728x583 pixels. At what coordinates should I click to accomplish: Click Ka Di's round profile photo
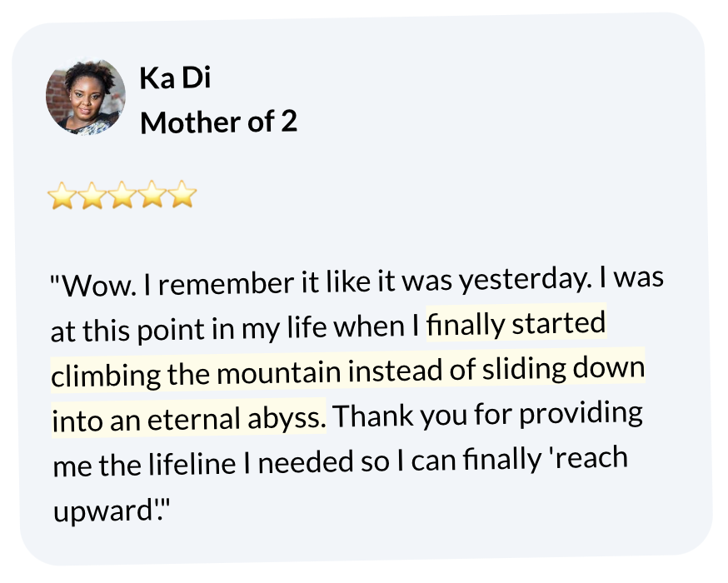[x=85, y=97]
